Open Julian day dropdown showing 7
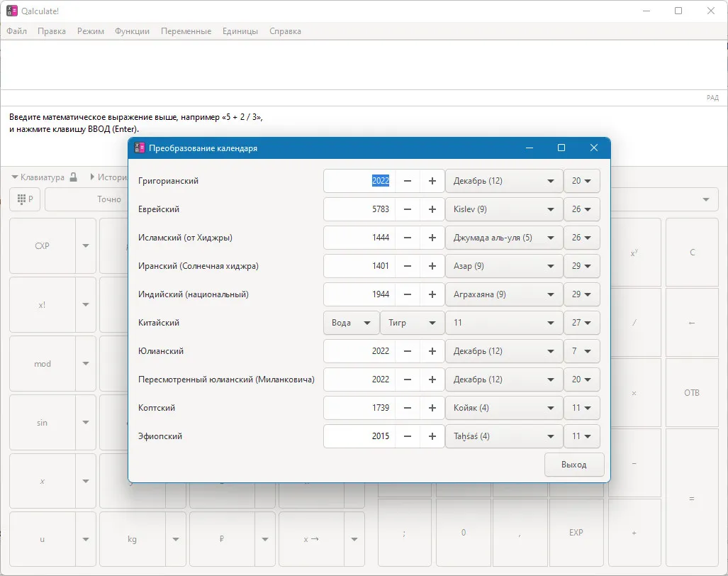728x576 pixels. (x=582, y=350)
